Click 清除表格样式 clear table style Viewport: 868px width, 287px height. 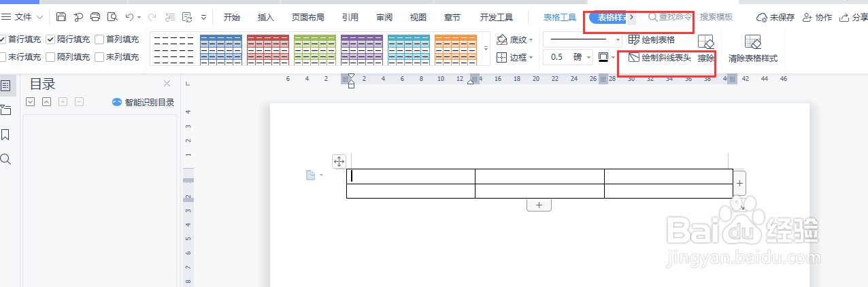point(752,50)
